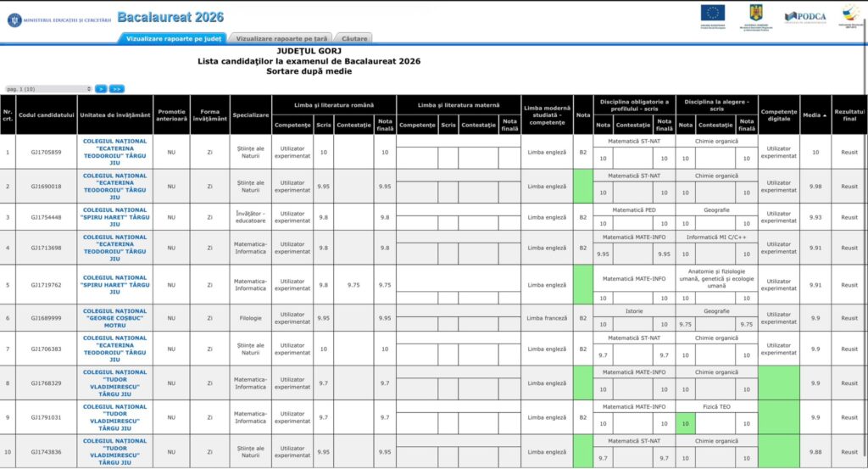Click candidate code 'GJ1743836'
The width and height of the screenshot is (868, 469).
tap(47, 452)
